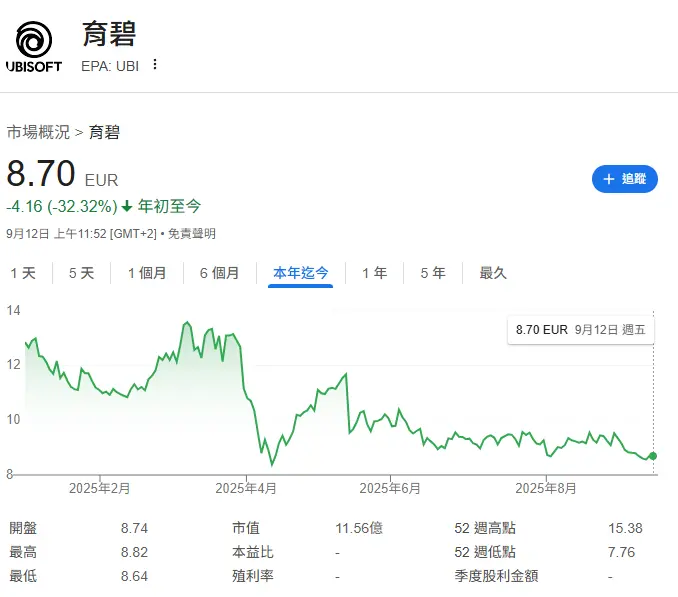Click the green endpoint dot on the chart
Viewport: 678px width, 597px height.
653,456
